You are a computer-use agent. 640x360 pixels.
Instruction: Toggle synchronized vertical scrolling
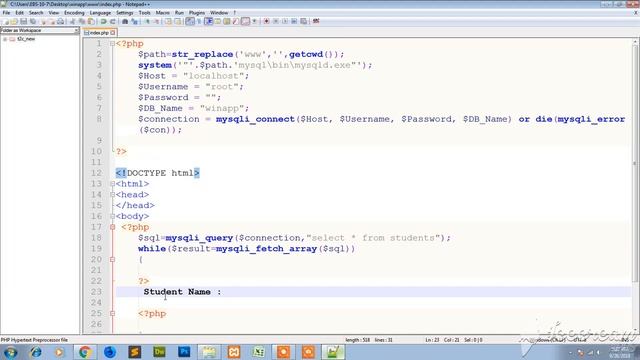click(x=168, y=21)
